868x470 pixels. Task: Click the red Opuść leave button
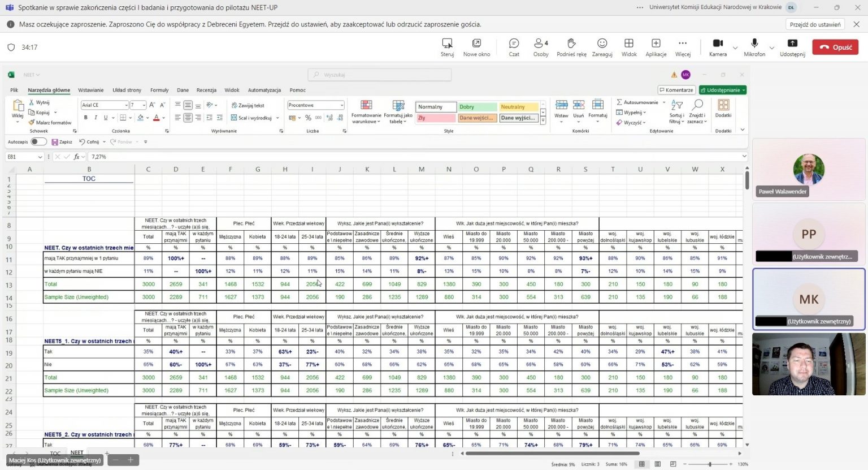coord(835,48)
